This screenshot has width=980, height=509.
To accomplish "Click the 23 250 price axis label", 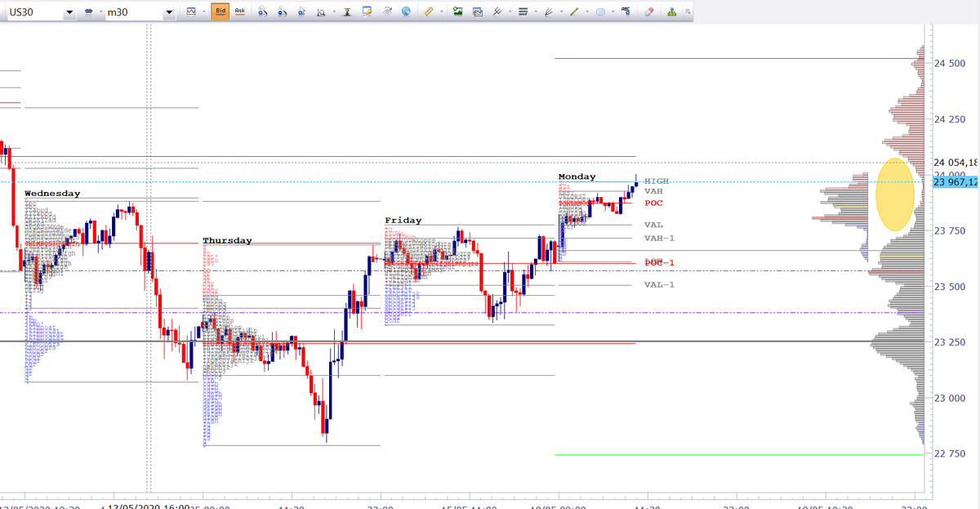I will point(949,342).
